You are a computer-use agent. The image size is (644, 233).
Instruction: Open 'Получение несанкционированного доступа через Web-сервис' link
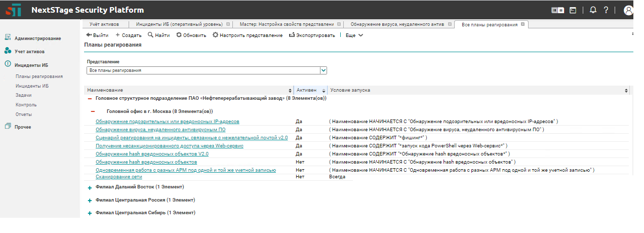pos(170,145)
